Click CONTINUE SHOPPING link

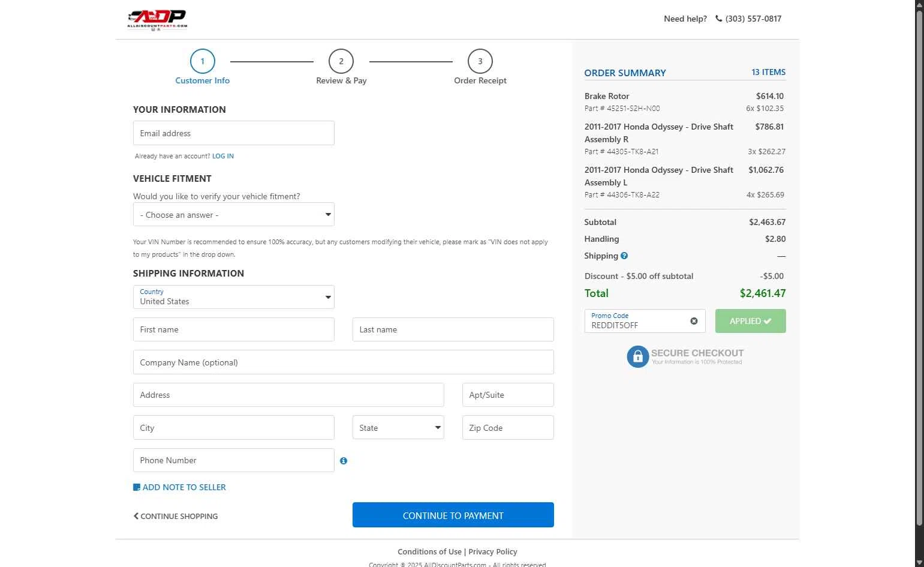pyautogui.click(x=179, y=516)
